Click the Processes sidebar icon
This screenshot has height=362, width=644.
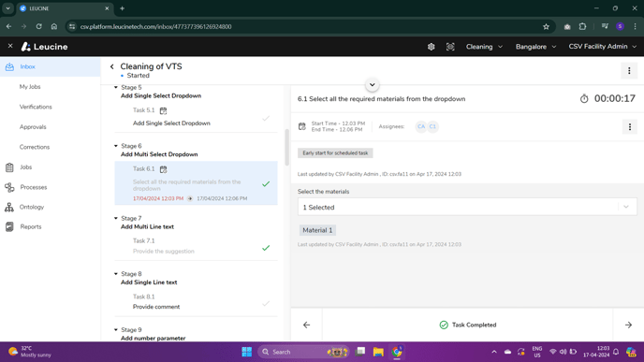pos(9,187)
